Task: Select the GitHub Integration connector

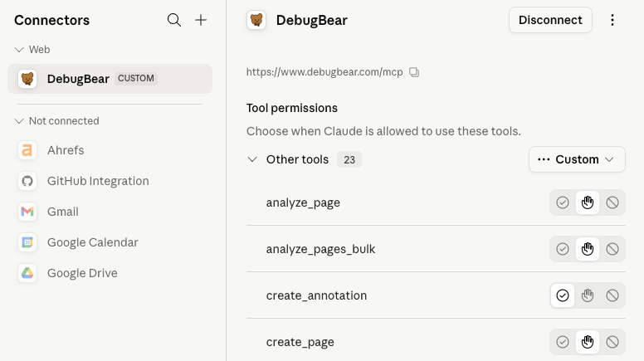Action: coord(110,181)
